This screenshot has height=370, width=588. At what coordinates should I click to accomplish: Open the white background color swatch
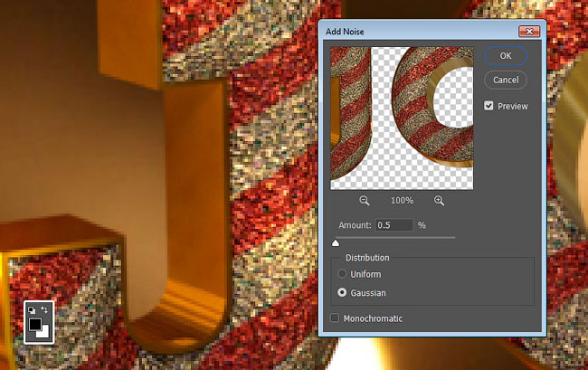pos(45,333)
